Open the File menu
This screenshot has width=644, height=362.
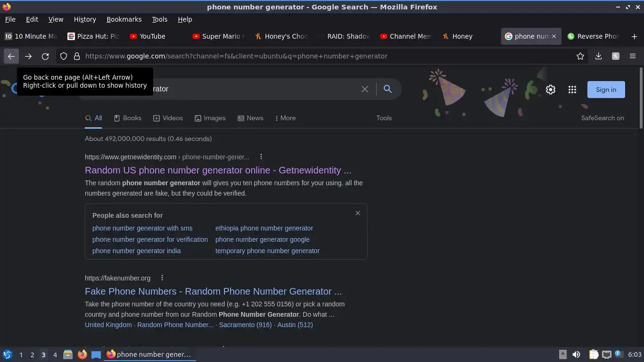pos(10,19)
